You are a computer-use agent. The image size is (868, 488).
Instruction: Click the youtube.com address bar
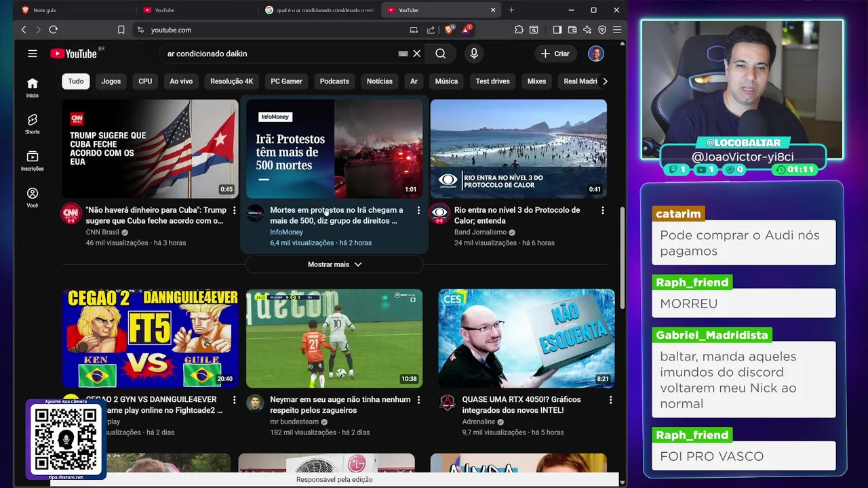point(271,30)
